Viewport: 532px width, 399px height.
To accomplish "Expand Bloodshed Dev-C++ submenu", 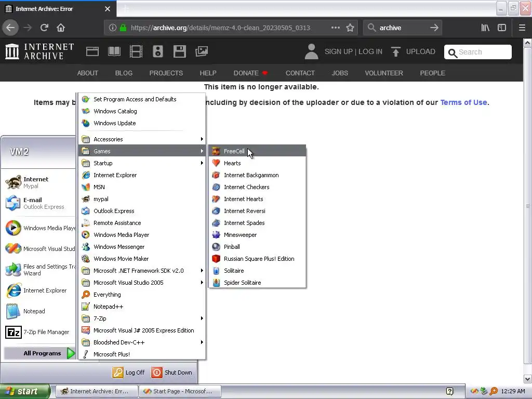I will (x=142, y=342).
